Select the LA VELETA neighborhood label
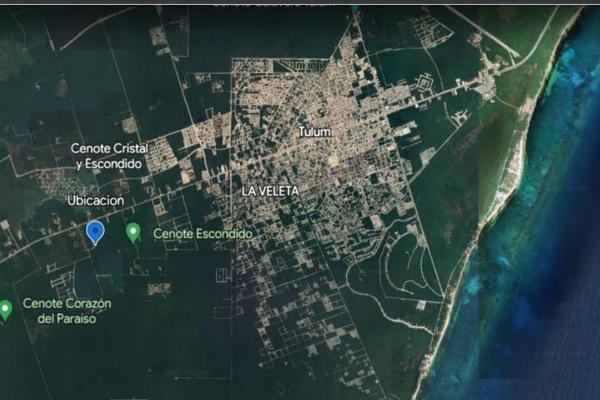 point(270,189)
